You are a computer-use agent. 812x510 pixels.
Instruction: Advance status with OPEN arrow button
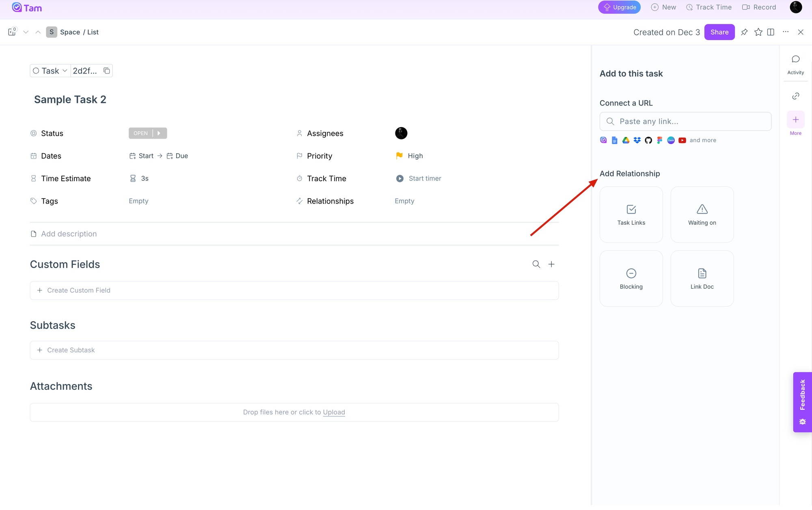pyautogui.click(x=159, y=133)
